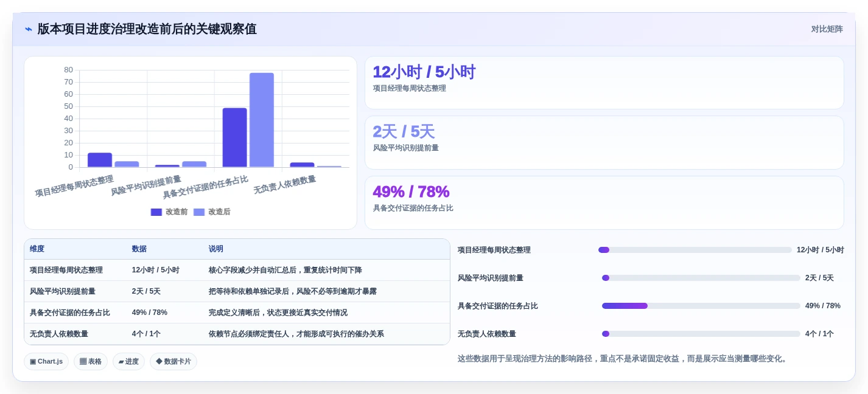Click the 2天 / 5天 data card value
The width and height of the screenshot is (868, 394).
[x=404, y=131]
